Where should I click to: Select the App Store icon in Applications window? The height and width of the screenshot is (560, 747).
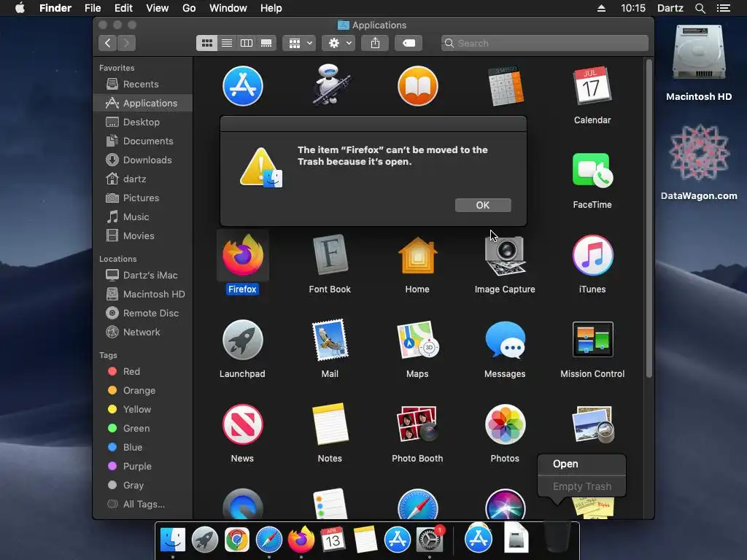[242, 86]
